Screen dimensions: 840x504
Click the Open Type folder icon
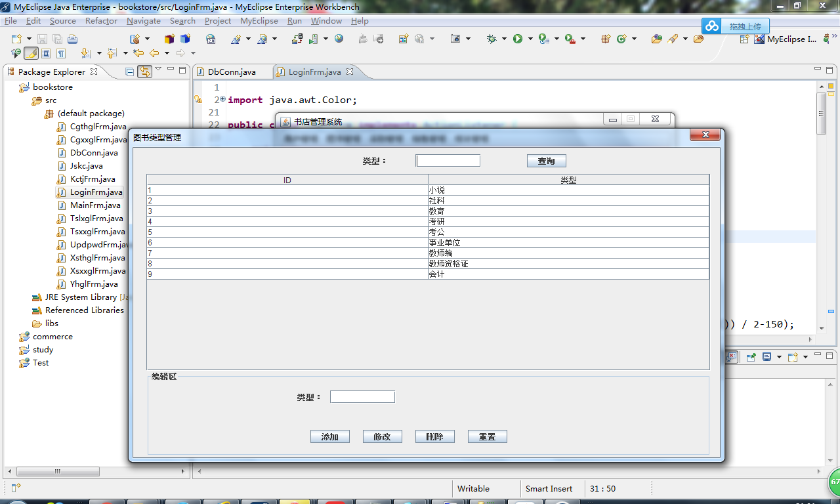click(657, 39)
